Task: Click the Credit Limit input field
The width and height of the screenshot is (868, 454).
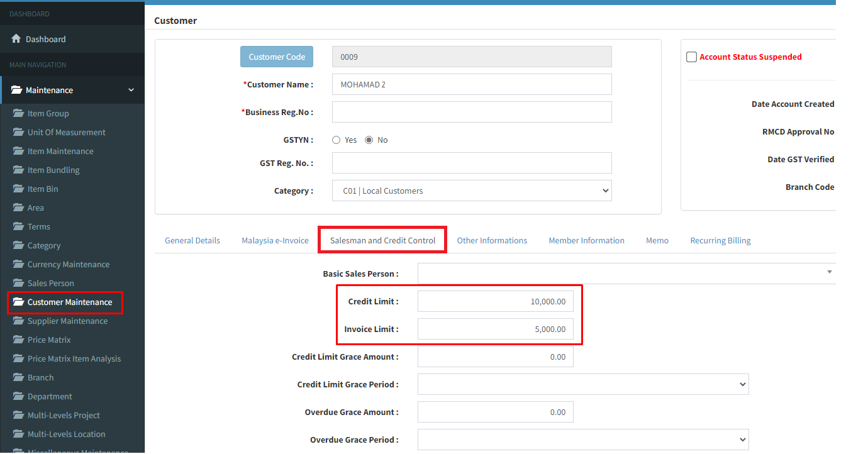Action: tap(496, 301)
